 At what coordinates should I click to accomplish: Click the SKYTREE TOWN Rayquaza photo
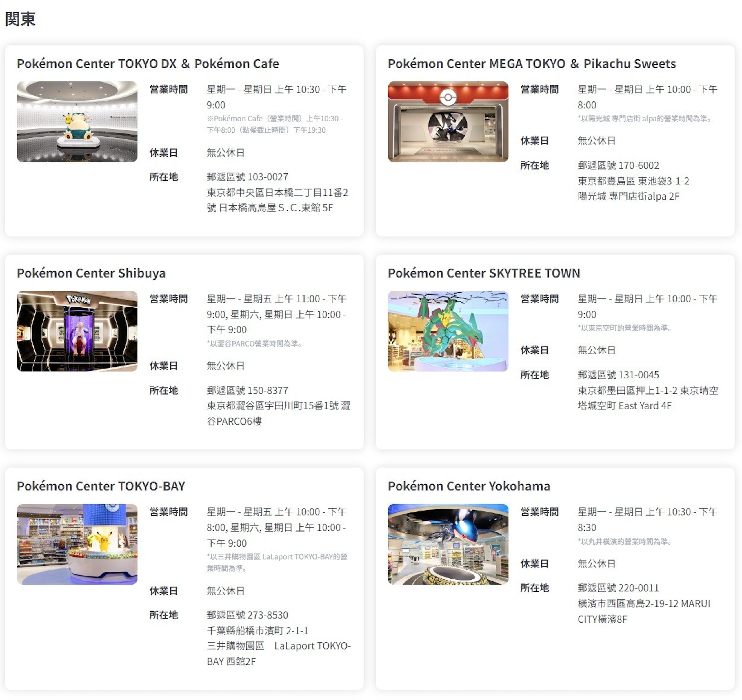(448, 331)
